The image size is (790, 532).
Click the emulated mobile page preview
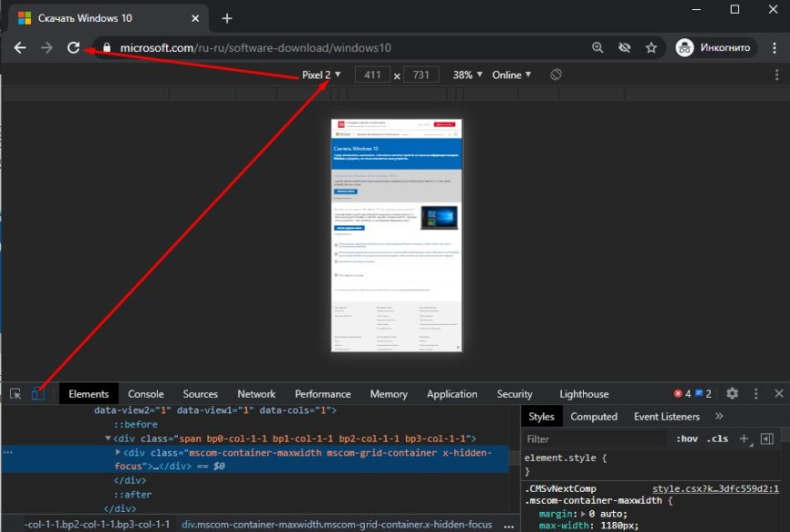tap(397, 236)
